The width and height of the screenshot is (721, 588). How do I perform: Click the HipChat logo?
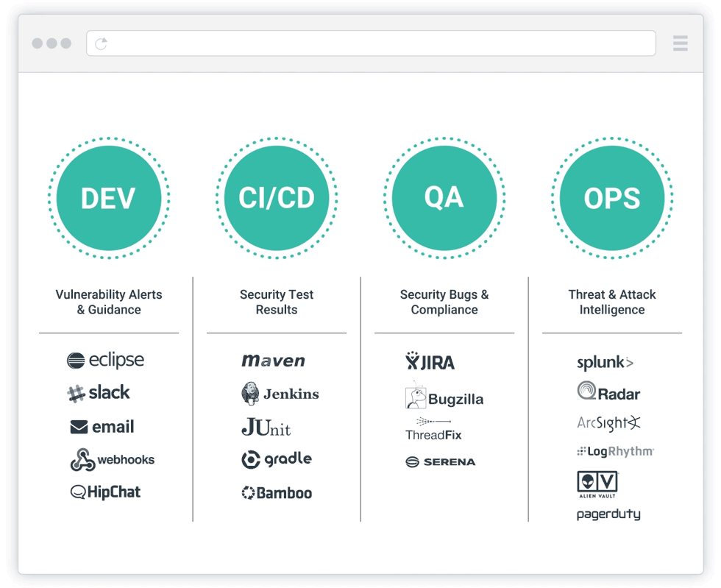pyautogui.click(x=105, y=492)
